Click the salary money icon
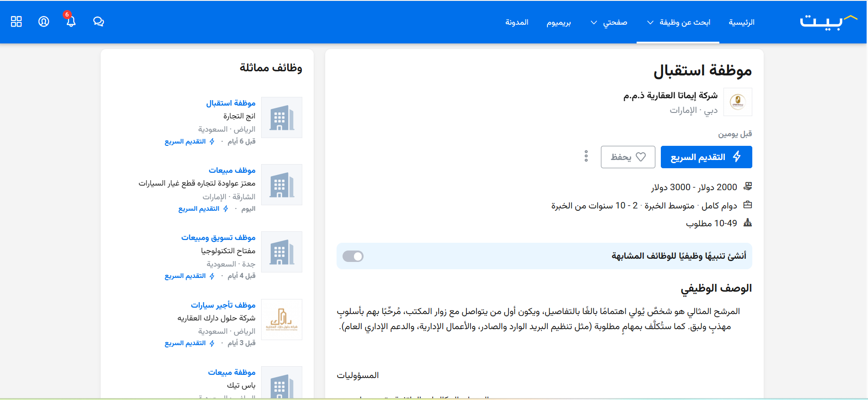The image size is (868, 400). coord(748,187)
